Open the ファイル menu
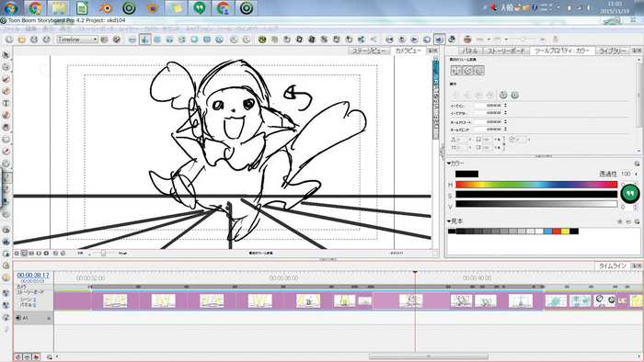 [11, 29]
